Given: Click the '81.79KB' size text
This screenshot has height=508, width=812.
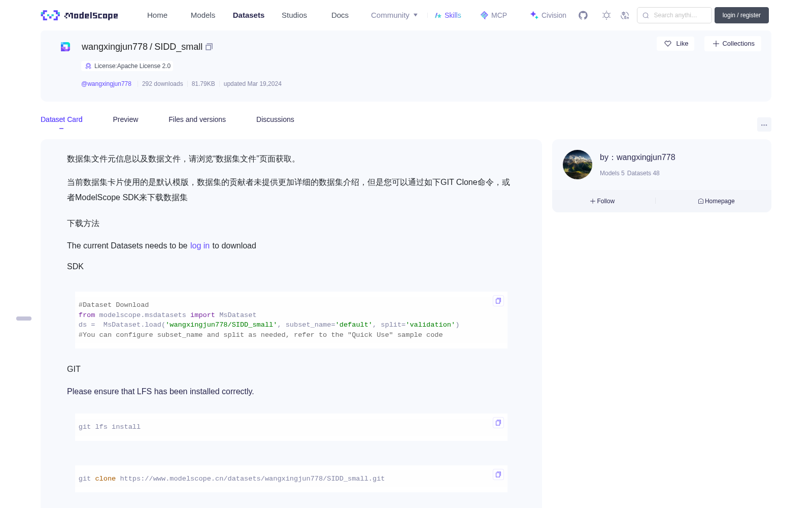Looking at the screenshot, I should click(203, 84).
